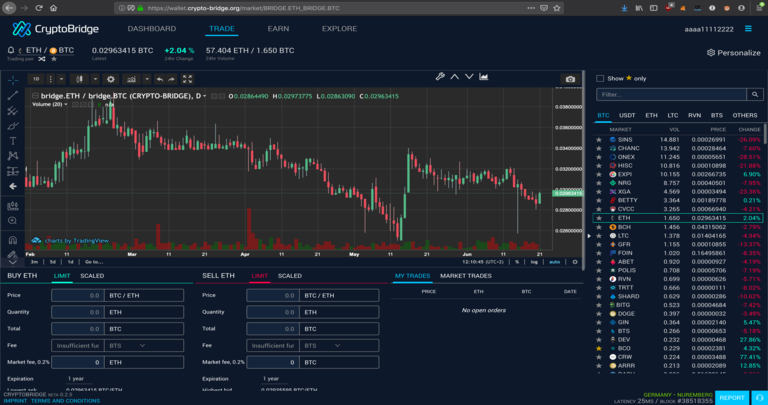Open candlestick chart style button
Screen dimensions: 768x405
point(79,79)
